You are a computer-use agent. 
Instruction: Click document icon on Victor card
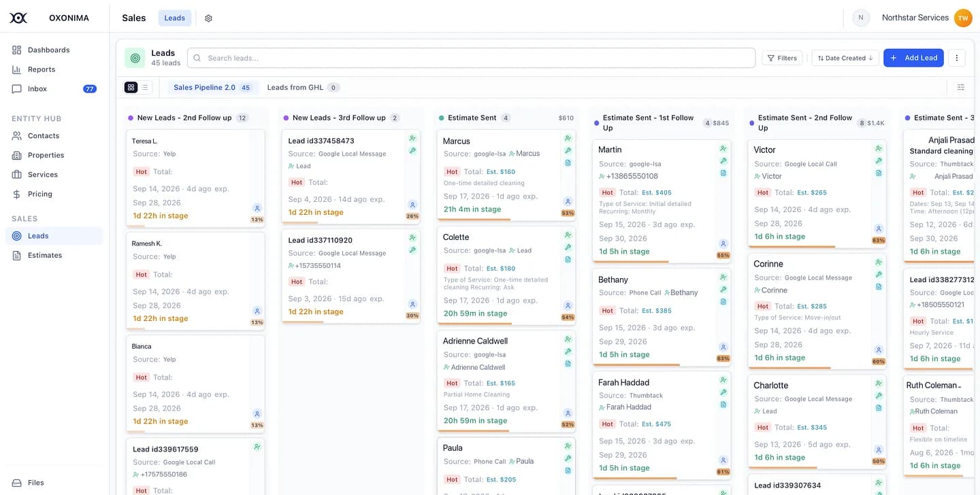click(879, 173)
